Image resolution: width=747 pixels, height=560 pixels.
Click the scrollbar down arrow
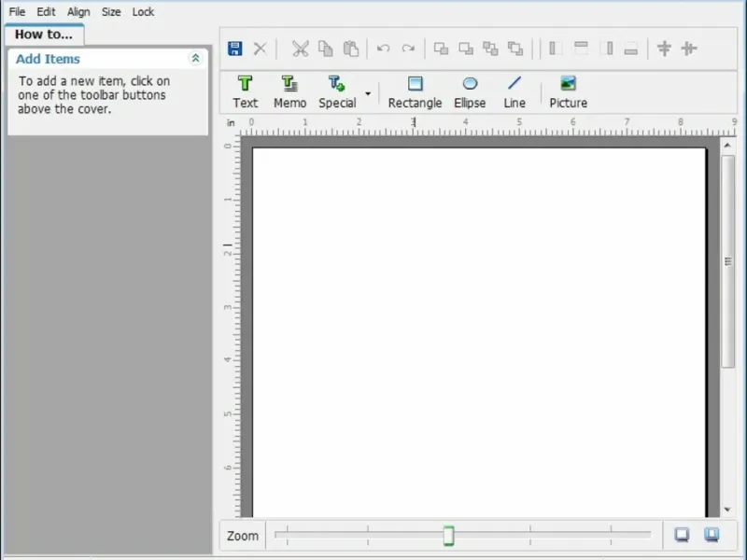tap(727, 510)
